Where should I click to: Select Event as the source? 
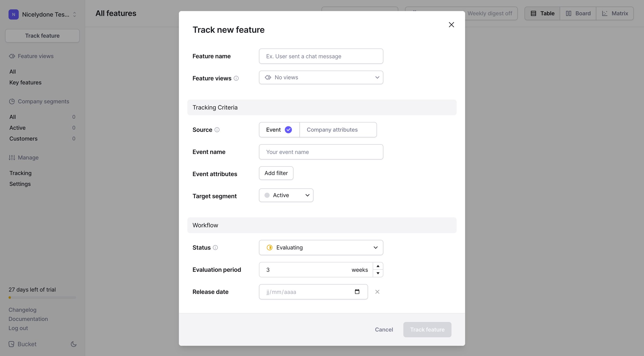click(x=279, y=130)
